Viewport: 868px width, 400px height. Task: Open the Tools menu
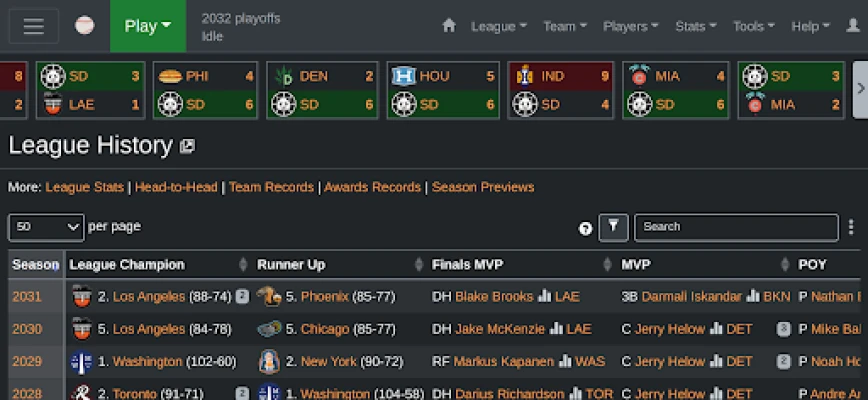click(x=753, y=26)
